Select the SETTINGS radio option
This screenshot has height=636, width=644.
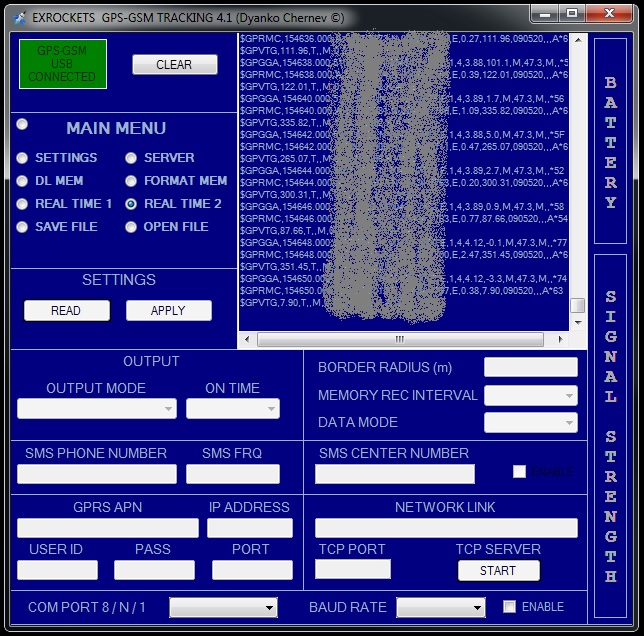(x=22, y=158)
